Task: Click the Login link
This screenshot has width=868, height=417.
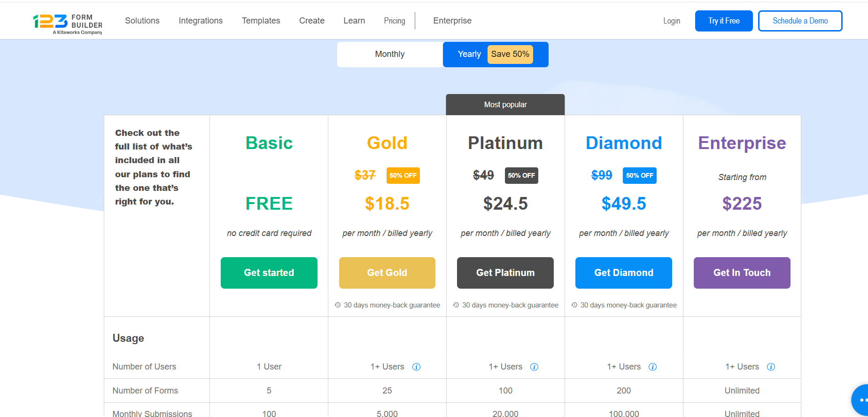Action: pyautogui.click(x=672, y=21)
